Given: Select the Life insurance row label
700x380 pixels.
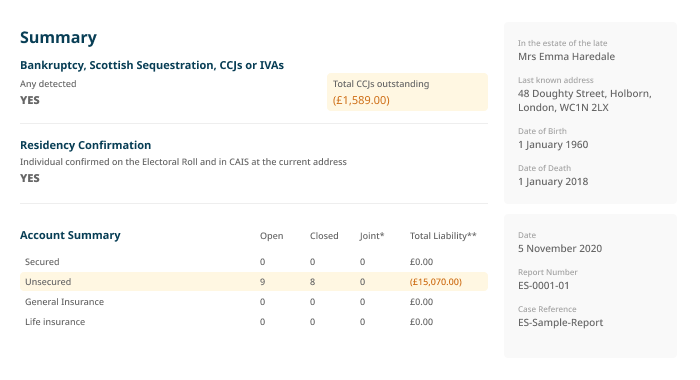Looking at the screenshot, I should pyautogui.click(x=55, y=322).
